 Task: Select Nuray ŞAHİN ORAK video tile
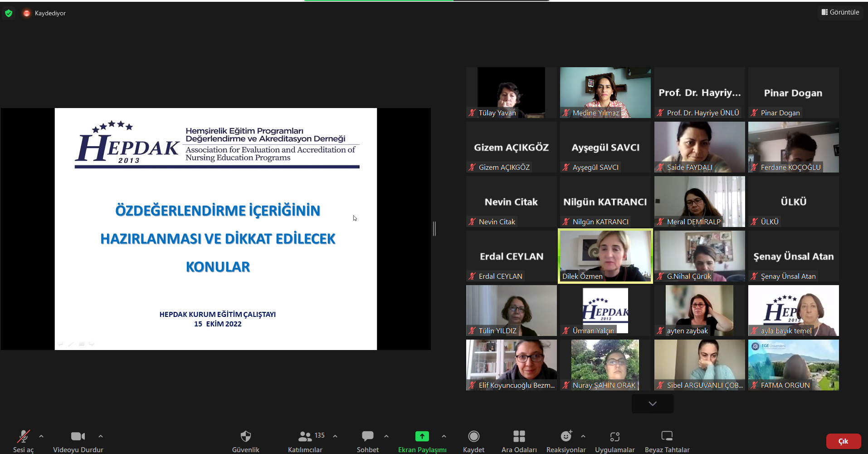click(x=605, y=365)
